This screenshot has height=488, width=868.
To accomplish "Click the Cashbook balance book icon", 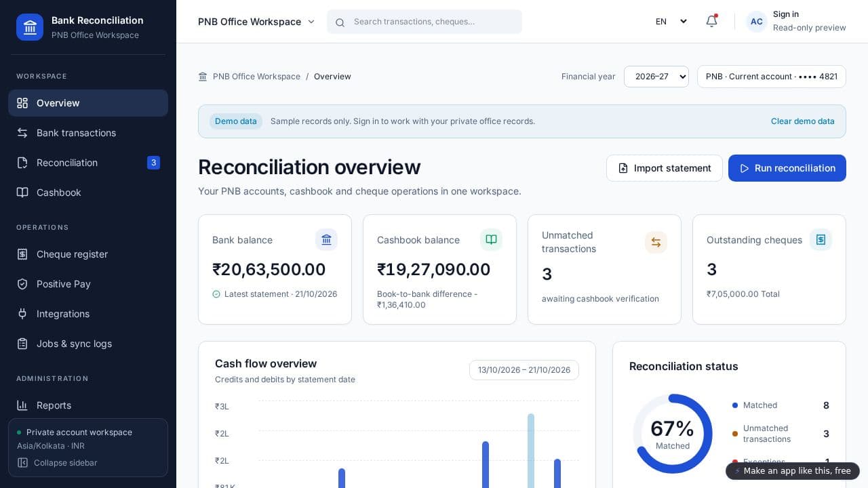I will tap(491, 240).
